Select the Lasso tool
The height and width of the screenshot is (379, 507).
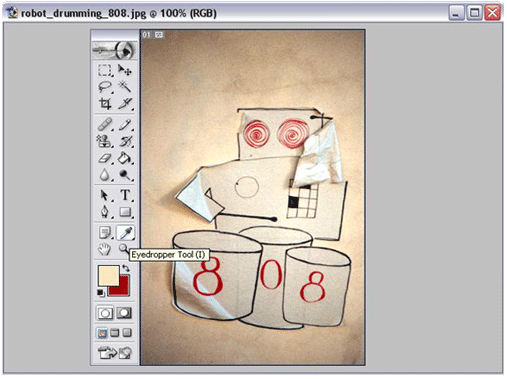click(x=105, y=87)
